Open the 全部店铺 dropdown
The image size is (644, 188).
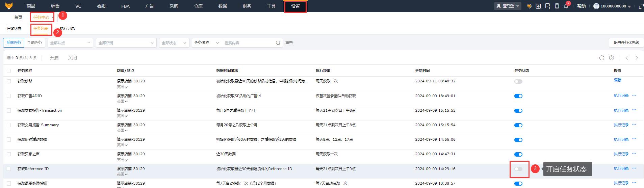point(126,43)
